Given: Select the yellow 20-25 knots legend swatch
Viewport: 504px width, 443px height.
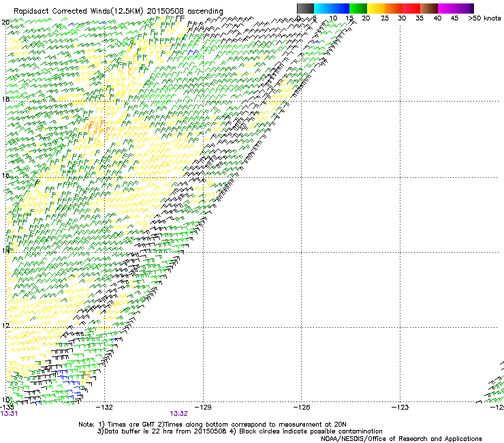Looking at the screenshot, I should tap(376, 8).
